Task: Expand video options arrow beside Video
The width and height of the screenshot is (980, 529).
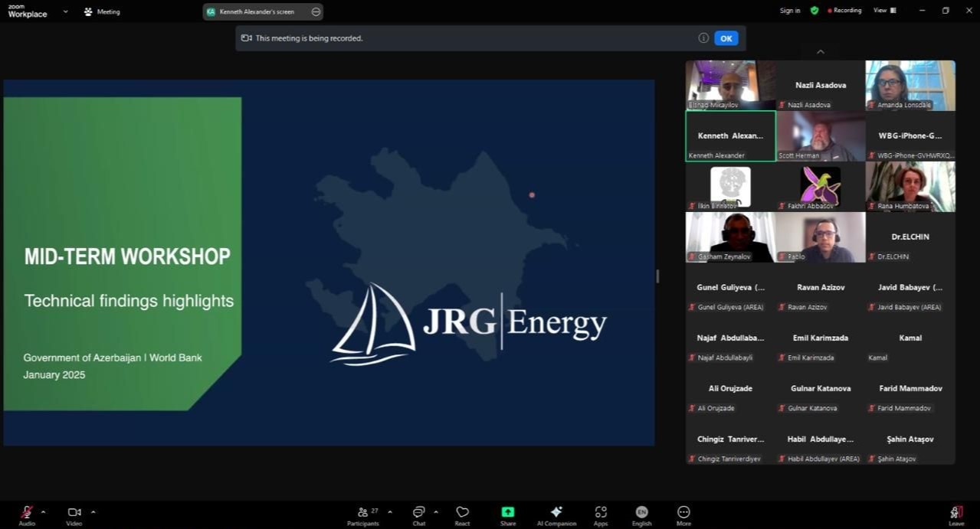Action: (93, 511)
